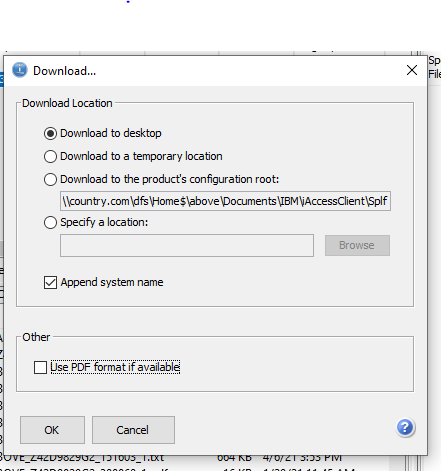This screenshot has width=441, height=471.
Task: Click the 604 KB size in background list
Action: (x=234, y=458)
